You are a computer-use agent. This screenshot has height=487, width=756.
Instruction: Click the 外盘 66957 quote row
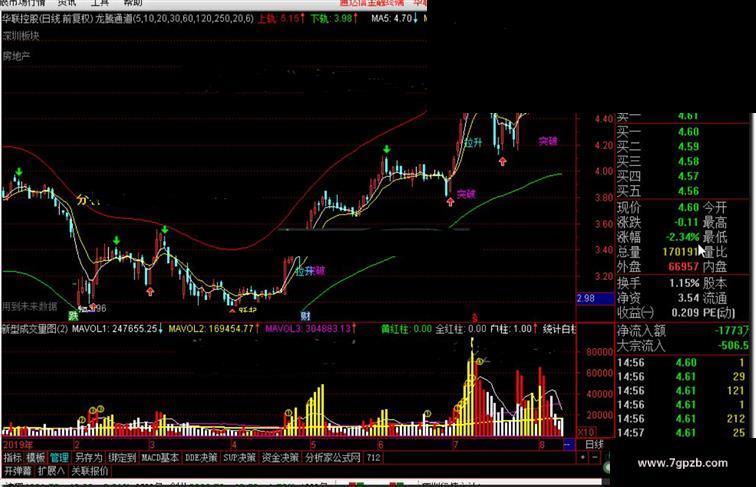click(x=658, y=267)
